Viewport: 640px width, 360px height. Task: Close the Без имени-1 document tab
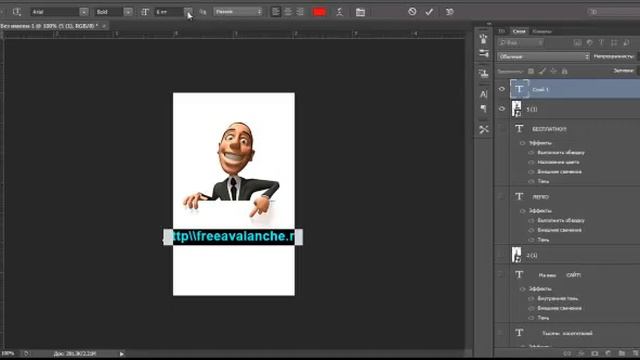[104, 26]
